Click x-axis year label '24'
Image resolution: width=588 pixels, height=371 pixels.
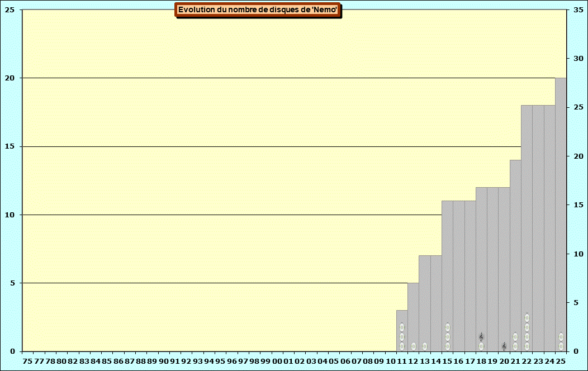tap(549, 362)
